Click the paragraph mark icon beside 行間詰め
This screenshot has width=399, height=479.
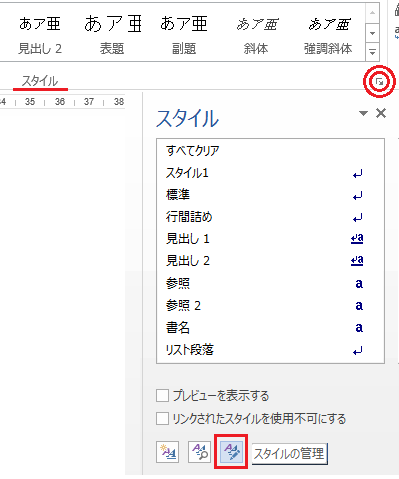358,218
